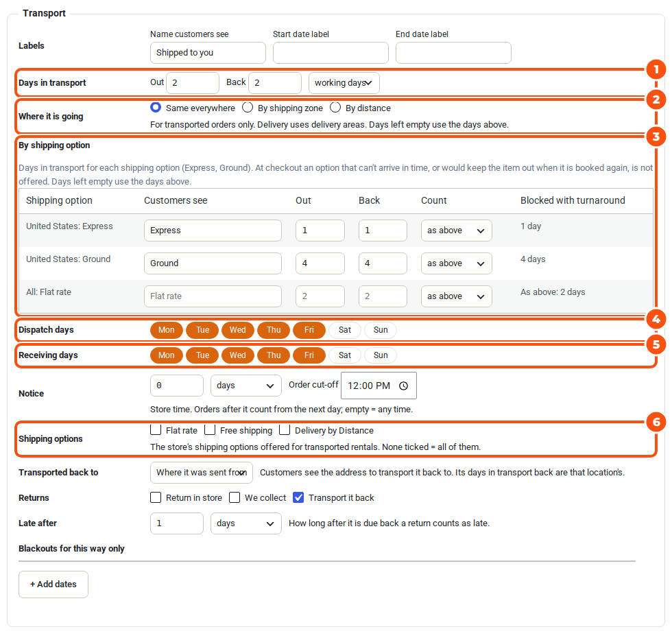Enable Sat in Dispatch days

[x=344, y=330]
